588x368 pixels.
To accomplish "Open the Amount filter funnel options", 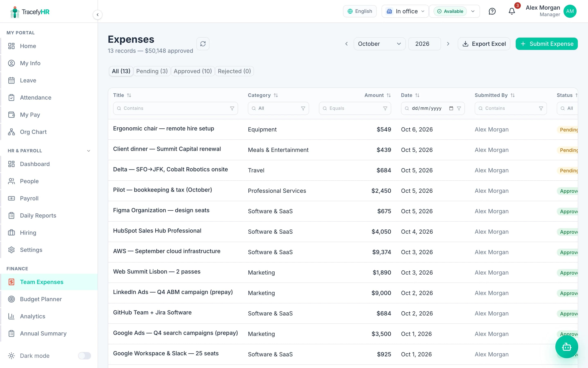I will click(x=385, y=108).
